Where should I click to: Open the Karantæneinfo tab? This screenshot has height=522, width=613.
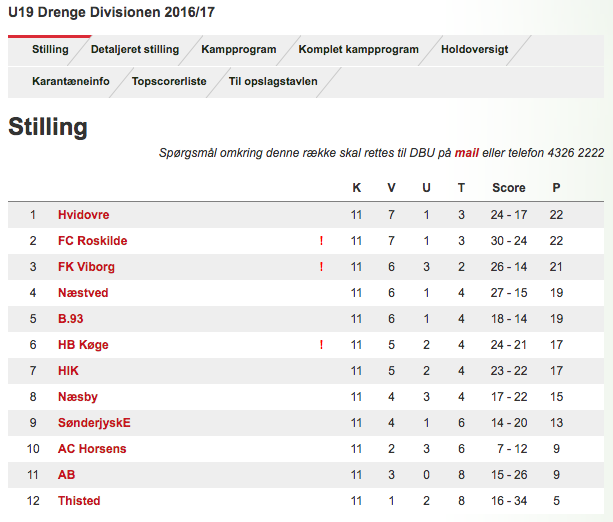71,81
